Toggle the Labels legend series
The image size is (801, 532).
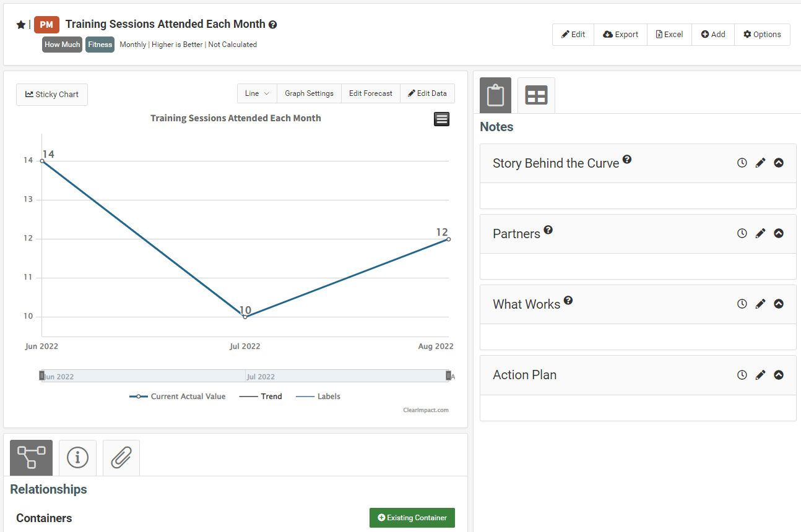tap(318, 397)
